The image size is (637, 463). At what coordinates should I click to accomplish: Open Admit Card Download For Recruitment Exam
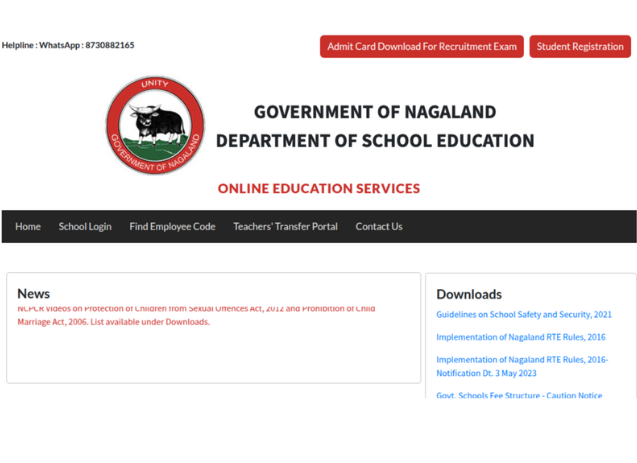click(422, 46)
